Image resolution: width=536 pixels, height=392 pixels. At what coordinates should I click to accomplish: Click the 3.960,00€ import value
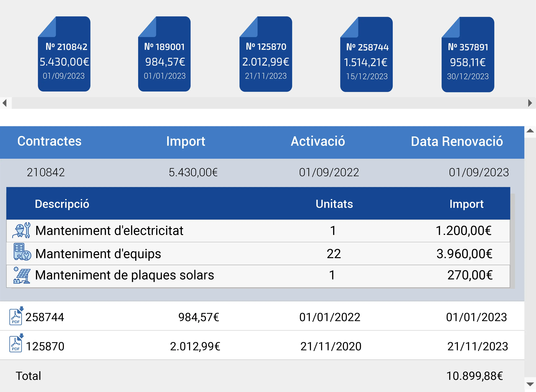point(464,254)
